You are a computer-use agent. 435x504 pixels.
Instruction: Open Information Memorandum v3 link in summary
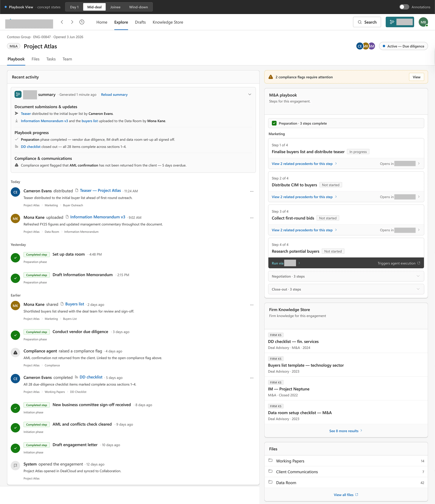[x=44, y=121]
